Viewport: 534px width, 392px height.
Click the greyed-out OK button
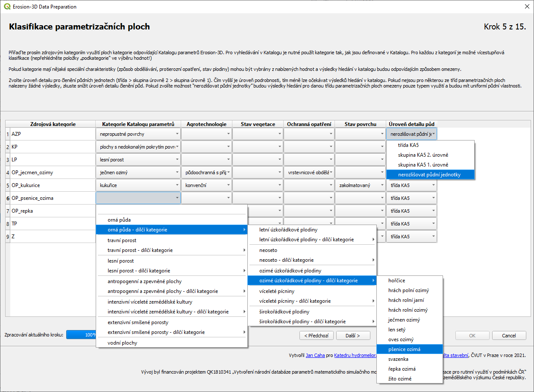pos(472,336)
